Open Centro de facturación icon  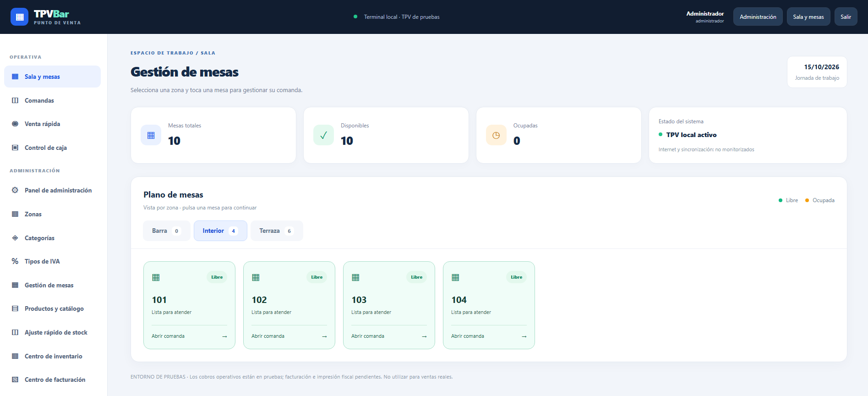click(x=15, y=379)
